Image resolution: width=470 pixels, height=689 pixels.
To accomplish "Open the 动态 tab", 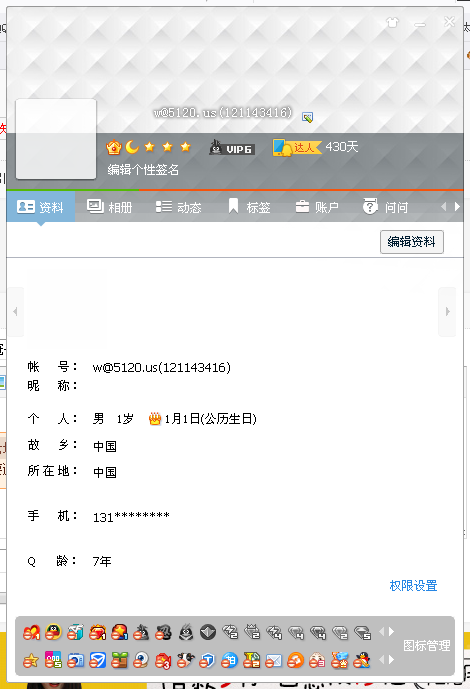I will [x=178, y=207].
